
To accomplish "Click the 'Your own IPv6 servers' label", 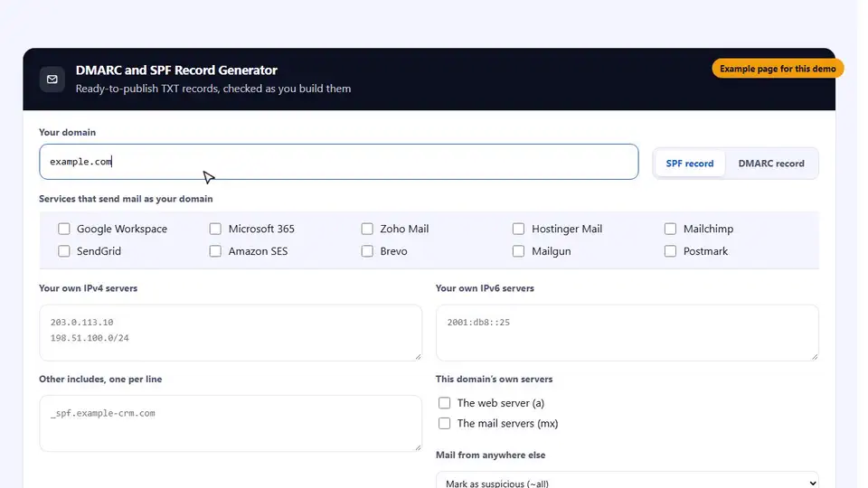I will [485, 288].
